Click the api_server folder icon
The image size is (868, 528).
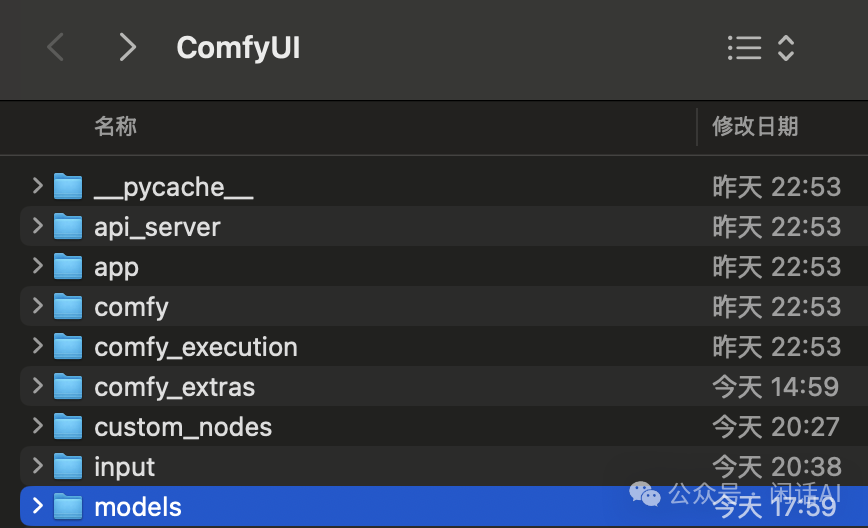tap(68, 227)
